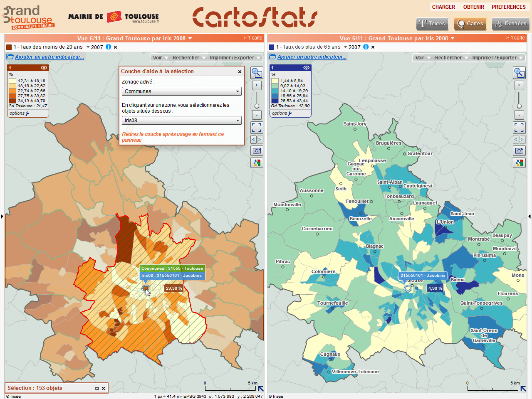532x399 pixels.
Task: Open Google Maps background icon on left map
Action: pyautogui.click(x=257, y=163)
